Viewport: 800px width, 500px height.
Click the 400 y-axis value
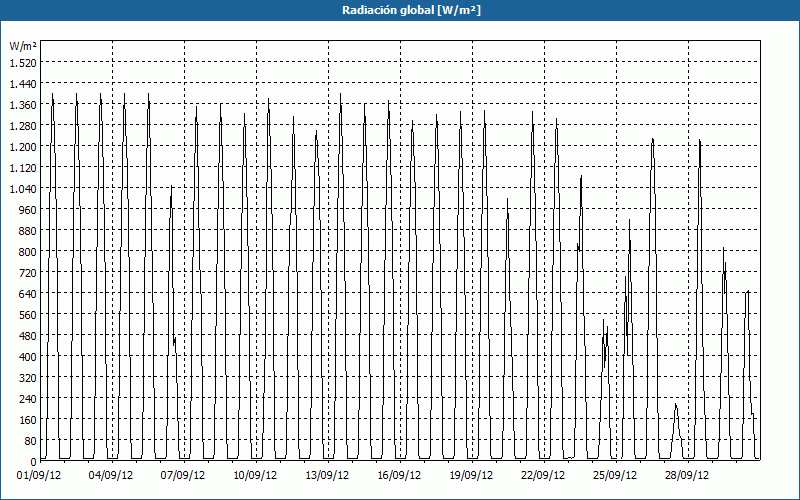(x=28, y=357)
